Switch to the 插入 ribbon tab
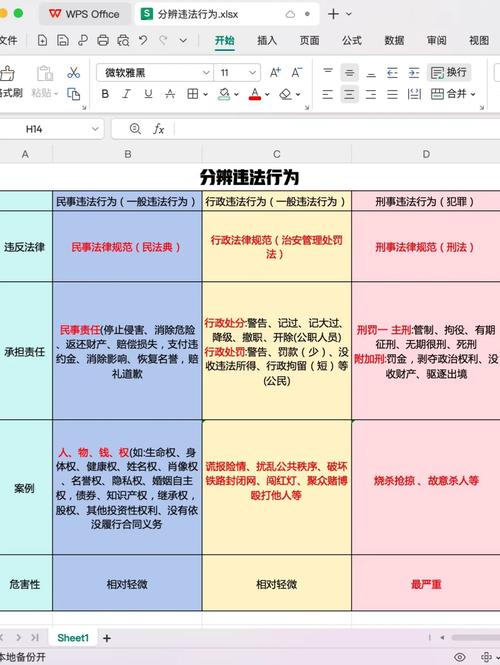500x665 pixels. click(267, 41)
